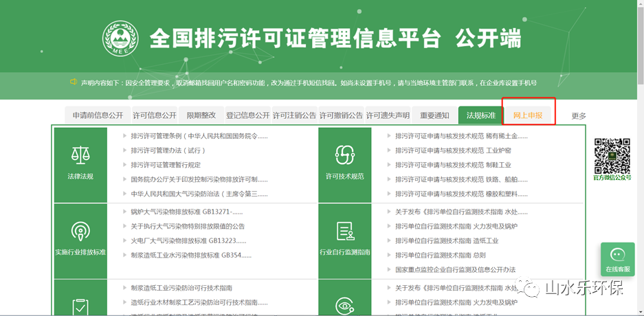Open 排污许可证管理暂行规定 link
The width and height of the screenshot is (644, 316).
(x=166, y=165)
